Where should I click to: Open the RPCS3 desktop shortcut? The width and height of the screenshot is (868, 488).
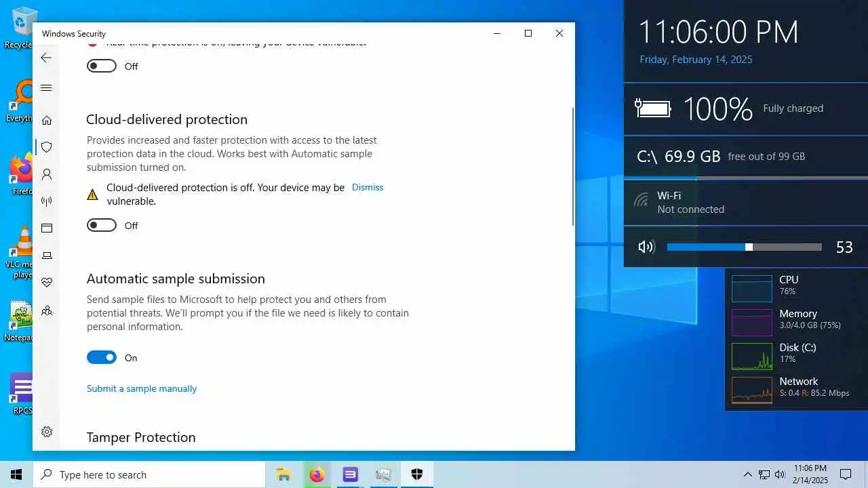pos(22,394)
